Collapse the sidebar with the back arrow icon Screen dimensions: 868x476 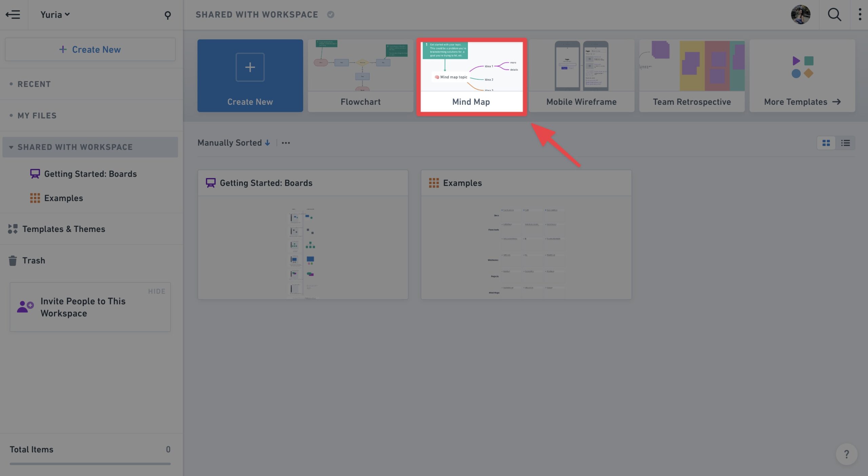[13, 15]
